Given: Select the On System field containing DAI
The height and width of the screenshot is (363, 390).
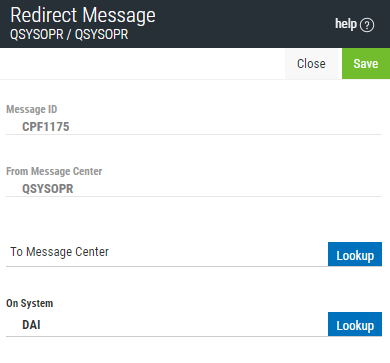Looking at the screenshot, I should click(x=167, y=325).
